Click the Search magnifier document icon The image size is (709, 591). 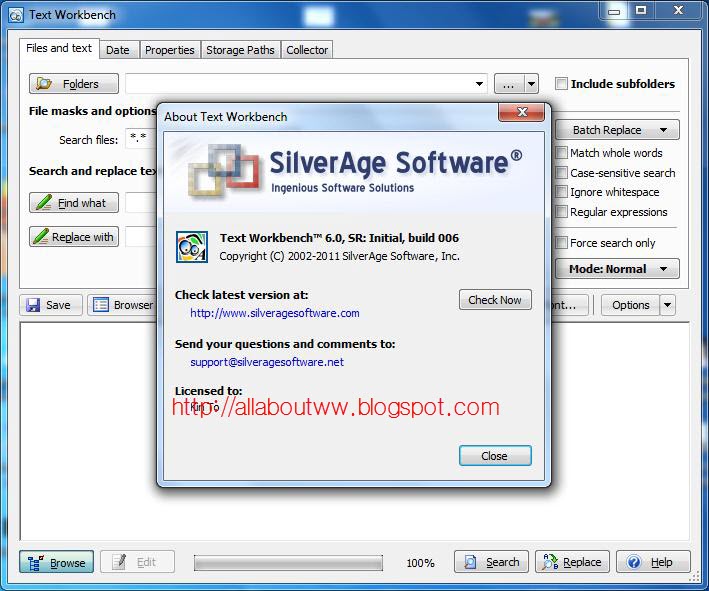coord(470,562)
